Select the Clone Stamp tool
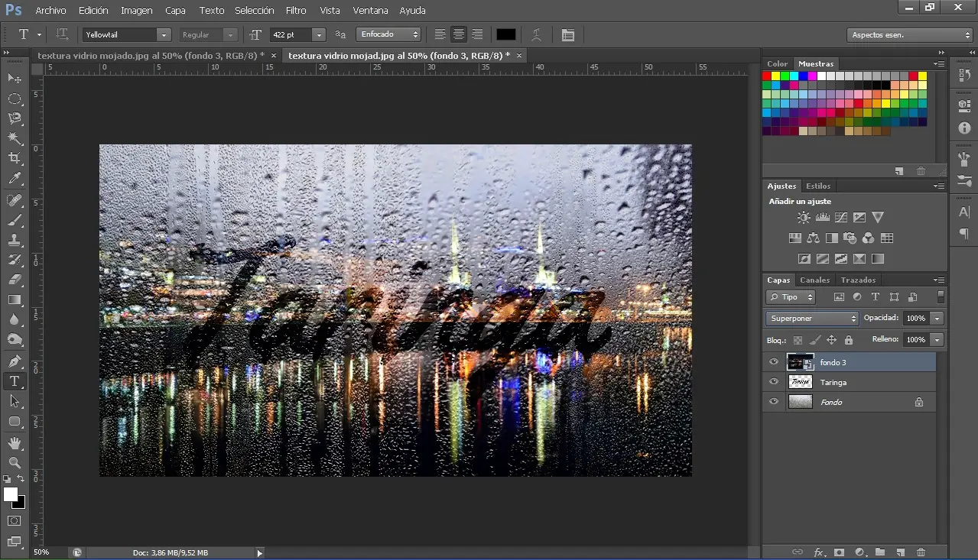Image resolution: width=978 pixels, height=560 pixels. click(15, 241)
